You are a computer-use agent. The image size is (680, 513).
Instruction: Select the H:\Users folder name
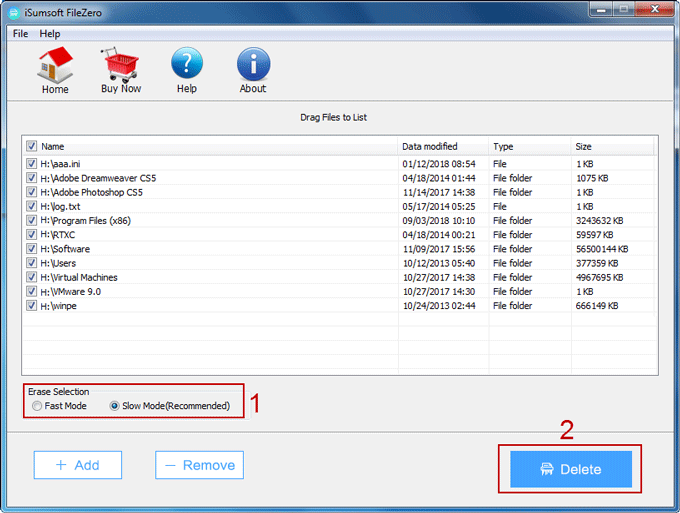58,263
